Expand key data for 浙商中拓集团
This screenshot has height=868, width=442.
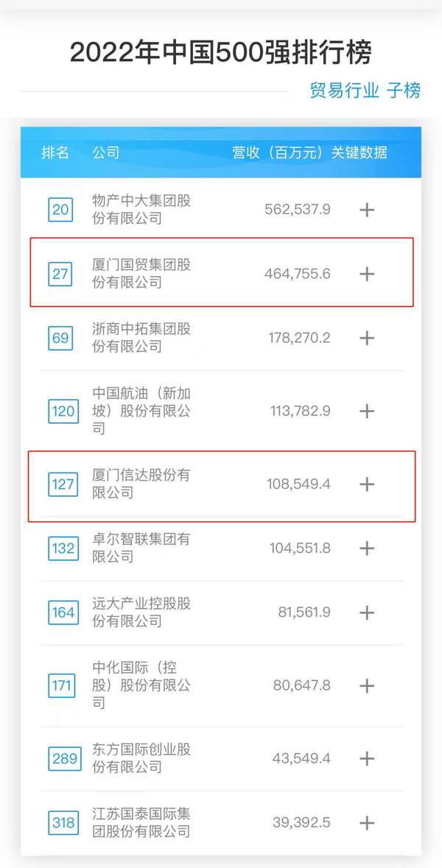point(366,338)
